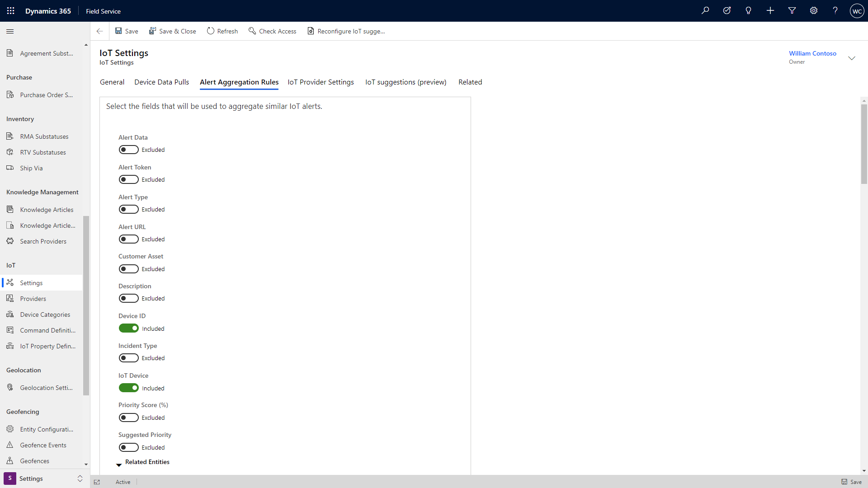Image resolution: width=868 pixels, height=488 pixels.
Task: Click the Device Data Pulls tab
Action: (x=161, y=82)
